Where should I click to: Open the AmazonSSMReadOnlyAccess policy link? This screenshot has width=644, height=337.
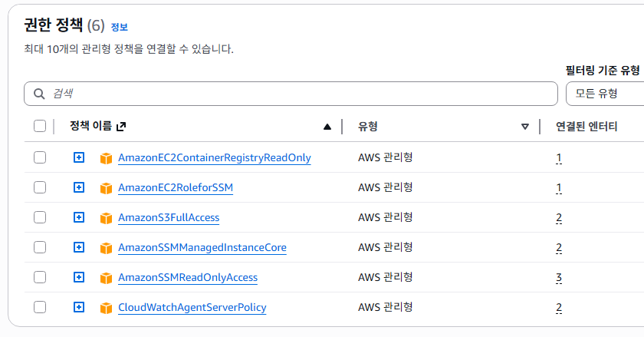tap(188, 278)
